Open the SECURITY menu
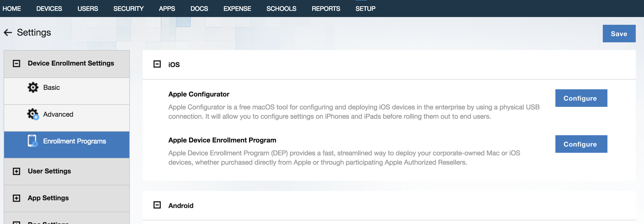Screen dimensions: 644x224 click(129, 9)
